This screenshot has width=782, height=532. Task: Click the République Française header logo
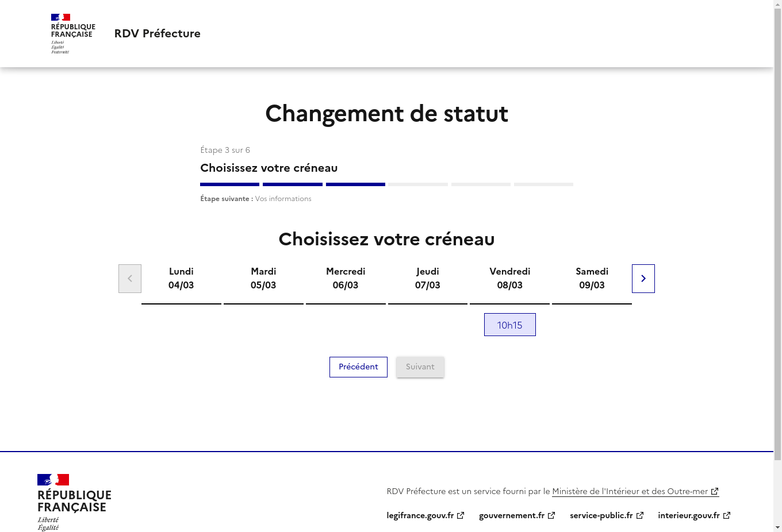(x=73, y=34)
